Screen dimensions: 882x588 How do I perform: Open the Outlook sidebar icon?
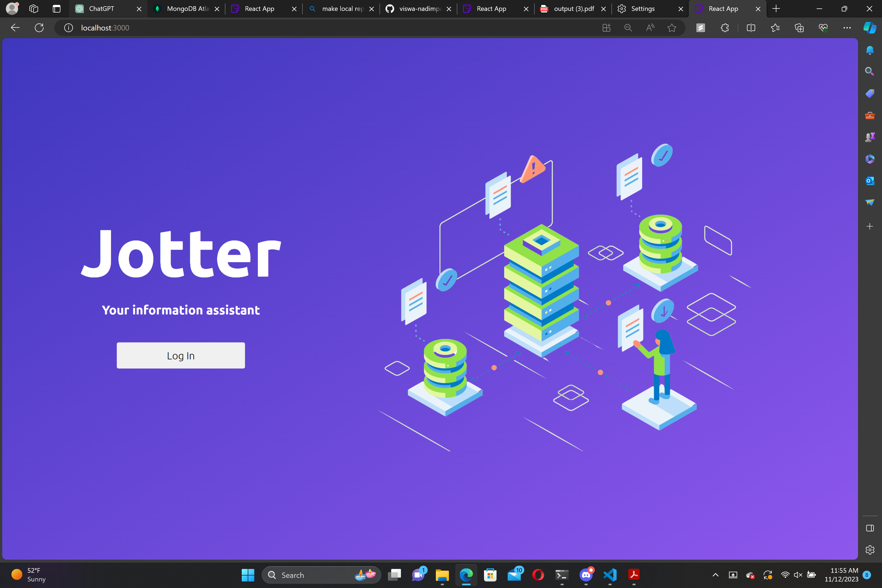click(x=870, y=181)
